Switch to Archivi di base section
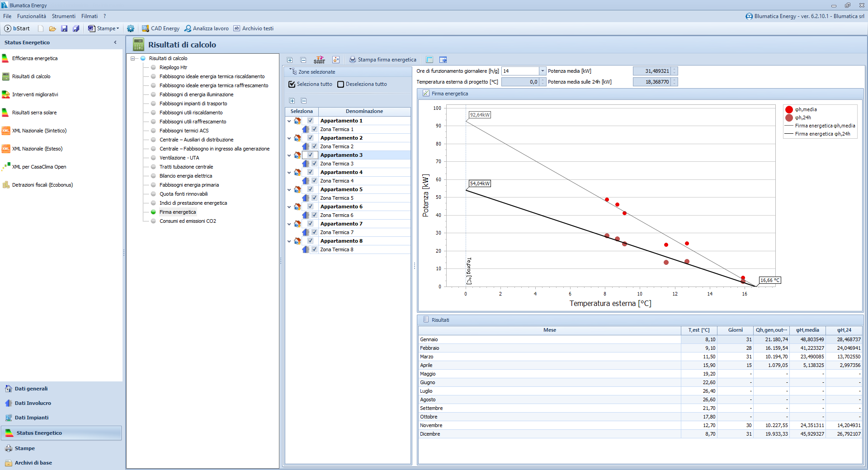The image size is (868, 470). 33,463
